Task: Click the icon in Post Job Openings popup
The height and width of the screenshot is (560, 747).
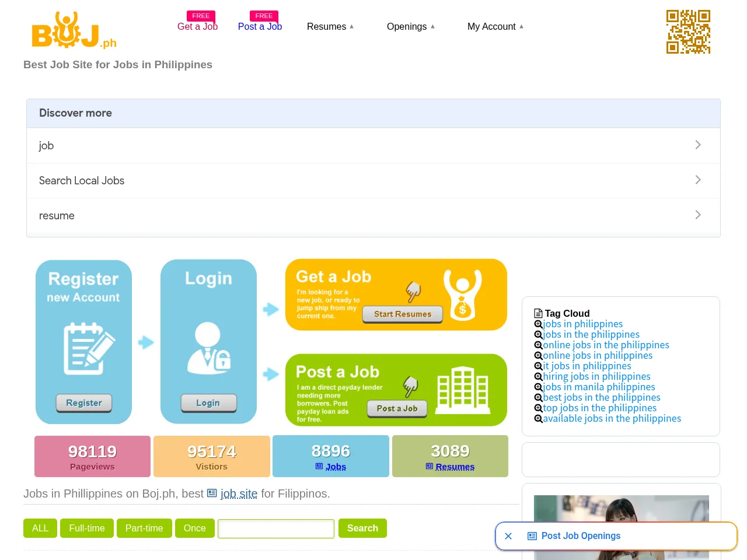Action: (x=532, y=536)
